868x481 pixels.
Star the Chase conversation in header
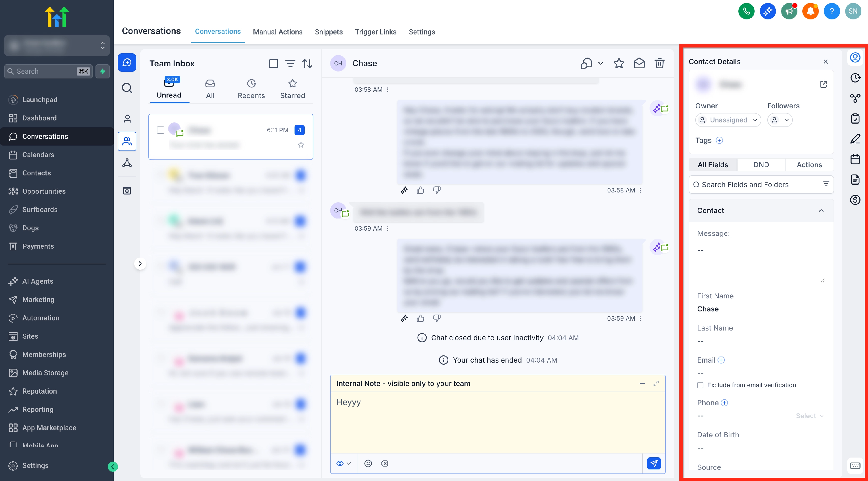619,63
